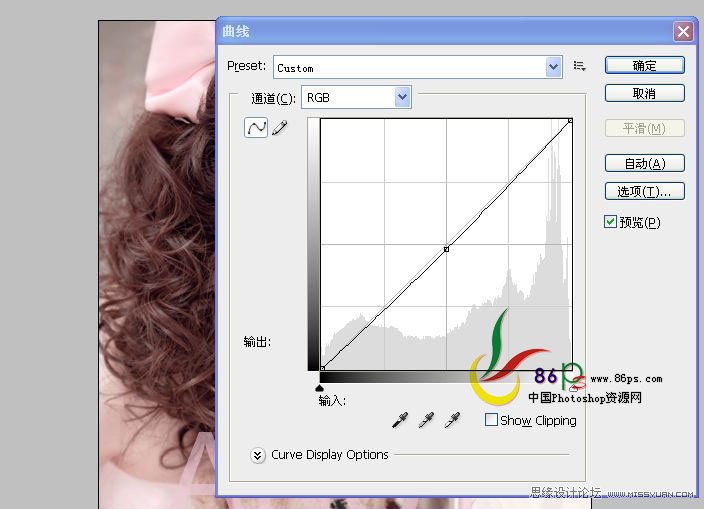Pick the gray point eyedropper
Screen dimensions: 704x509
pyautogui.click(x=426, y=420)
